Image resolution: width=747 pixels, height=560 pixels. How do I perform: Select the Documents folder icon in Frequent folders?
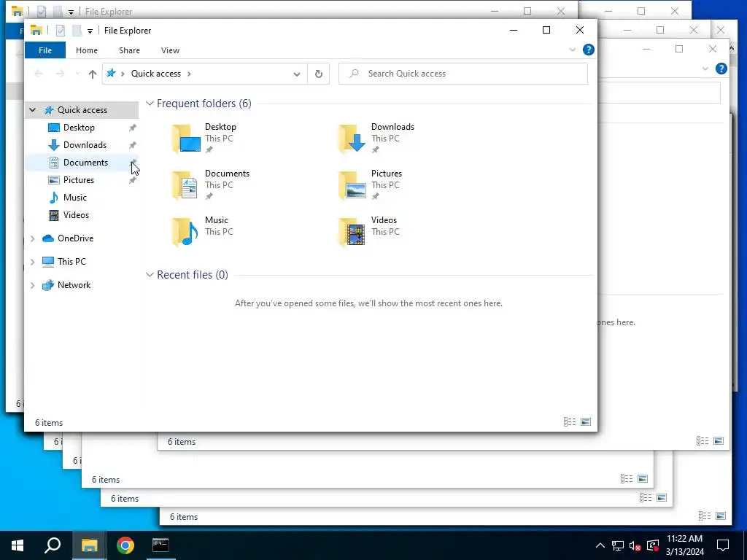[x=185, y=185]
